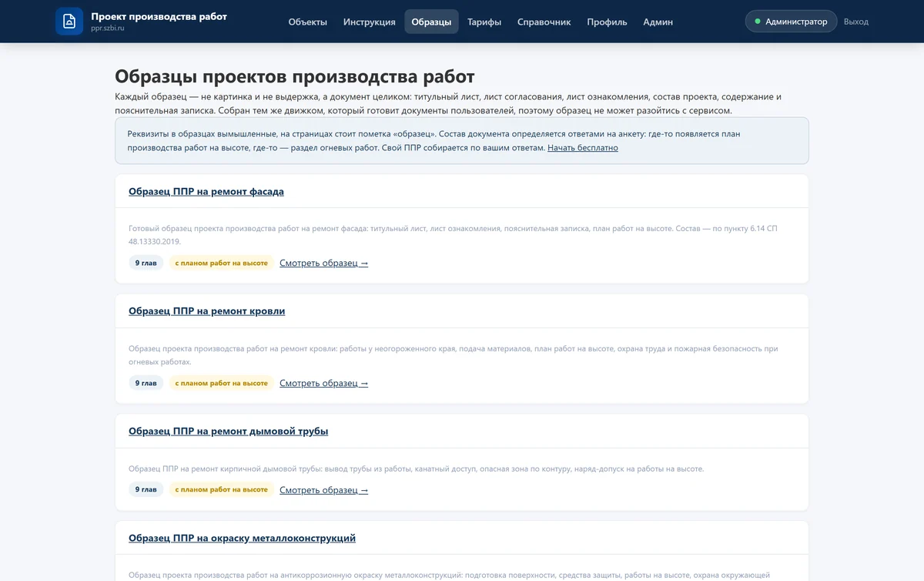Click the Реквизиты в образцах вымышленные notice text
The width and height of the screenshot is (924, 581).
(x=434, y=140)
